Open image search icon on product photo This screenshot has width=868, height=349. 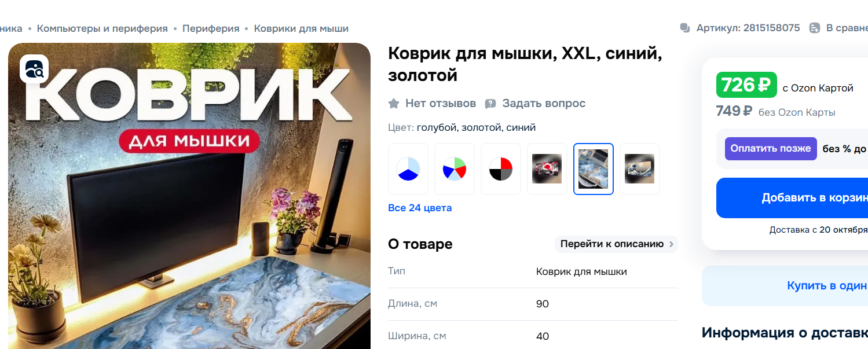(x=34, y=69)
